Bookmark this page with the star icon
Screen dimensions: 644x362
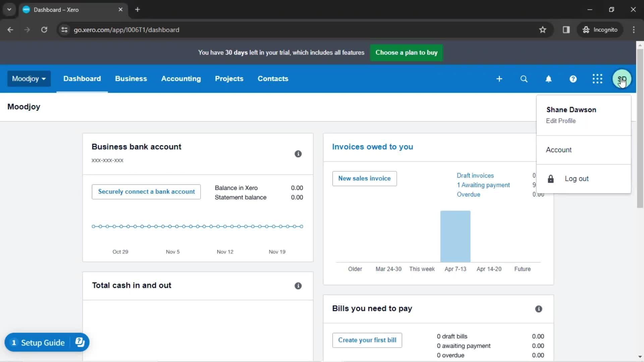click(542, 30)
